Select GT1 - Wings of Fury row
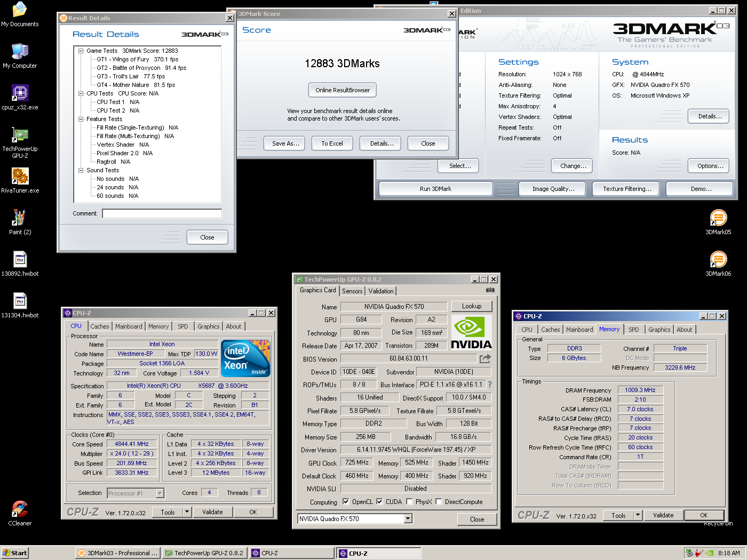Viewport: 747px width, 560px height. tap(137, 59)
